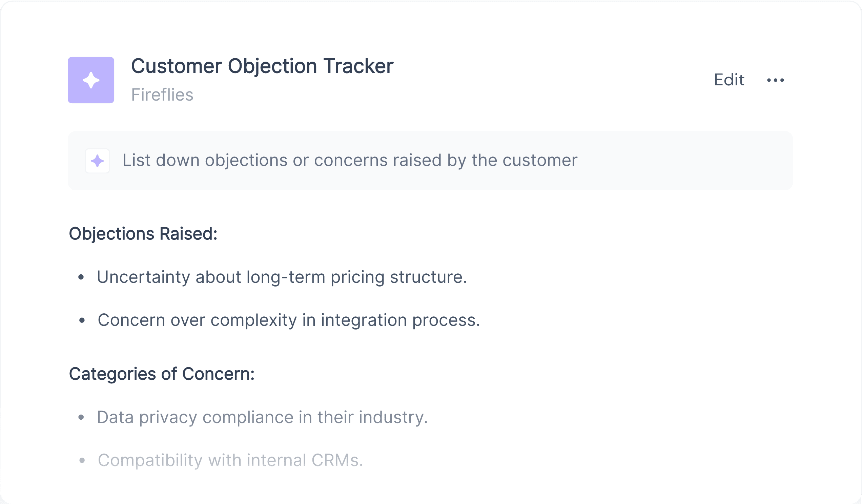Open the Fireflies subtitle link
This screenshot has width=862, height=504.
162,95
